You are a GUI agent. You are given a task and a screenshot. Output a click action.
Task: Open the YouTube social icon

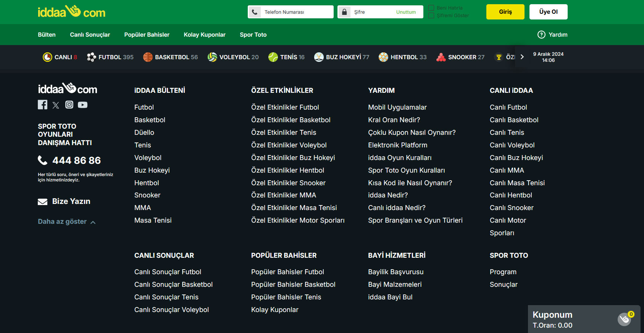(x=83, y=105)
